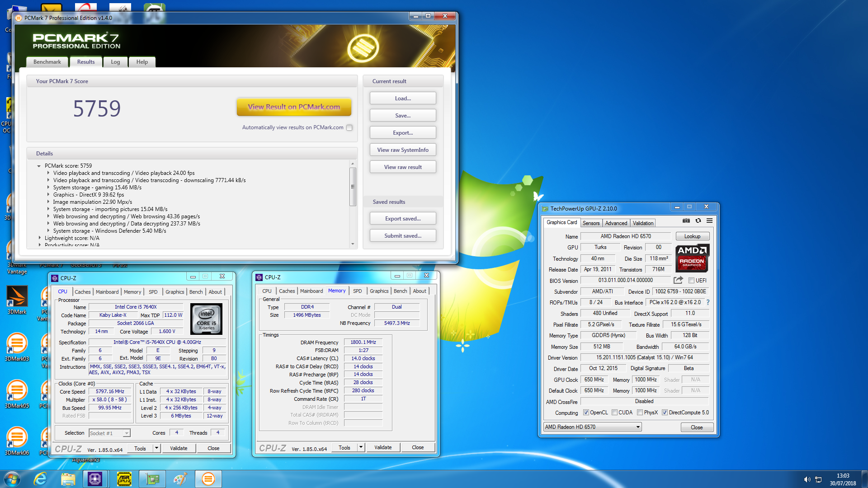Click the Bus Interface question mark
The height and width of the screenshot is (488, 868).
pos(708,302)
